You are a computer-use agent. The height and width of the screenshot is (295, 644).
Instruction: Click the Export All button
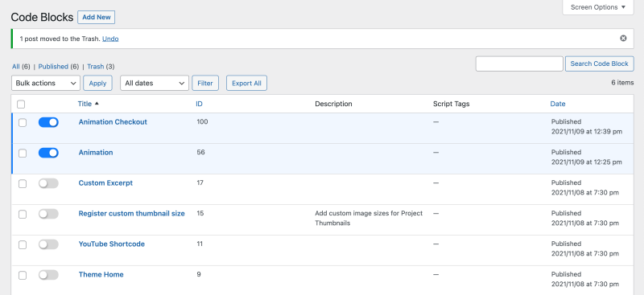[x=246, y=83]
